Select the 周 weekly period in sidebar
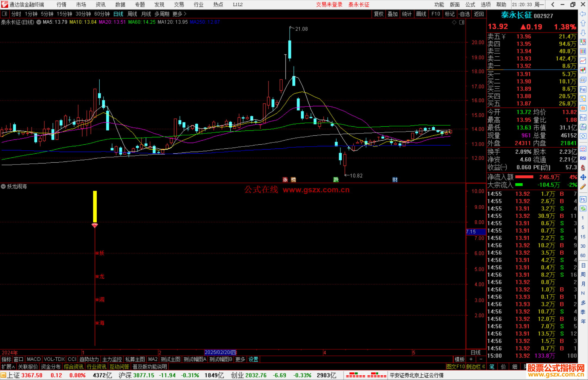This screenshot has width=588, height=380. point(583,274)
